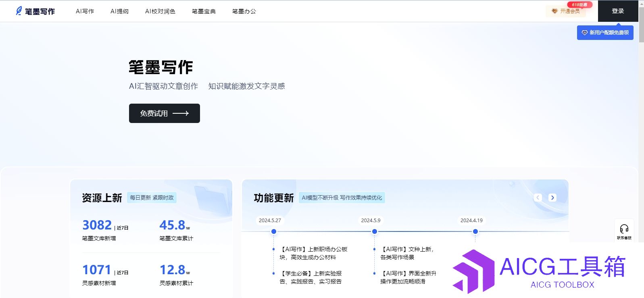The image size is (644, 298).
Task: Select AI校对润色 in the navigation
Action: [160, 11]
